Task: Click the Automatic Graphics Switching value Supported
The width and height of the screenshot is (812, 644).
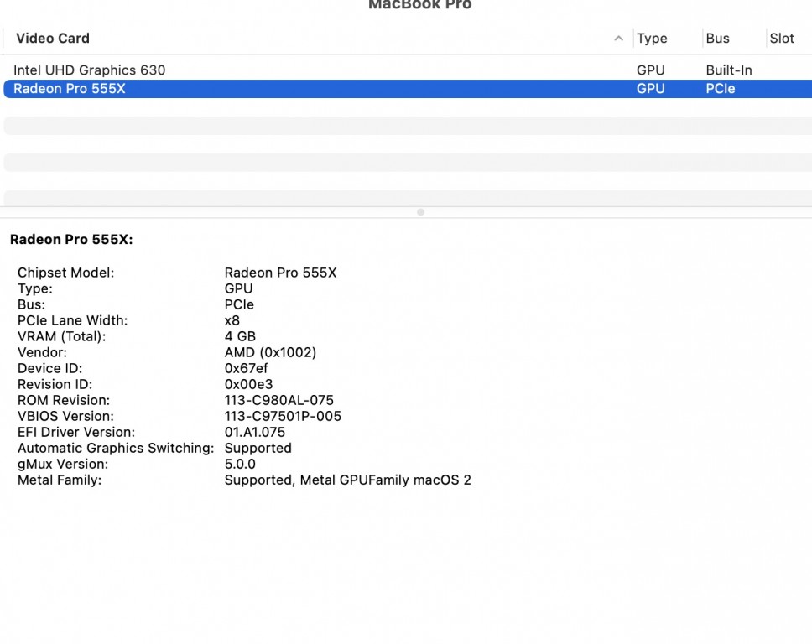Action: tap(258, 449)
